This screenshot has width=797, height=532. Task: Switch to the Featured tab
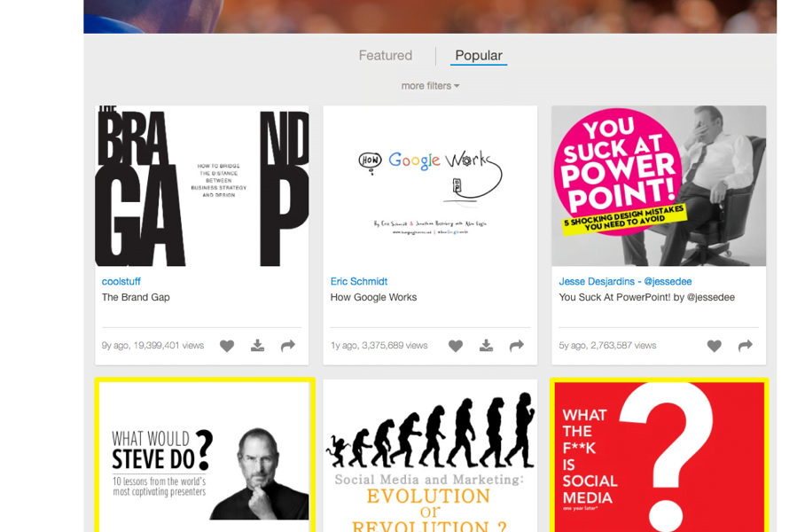click(386, 56)
